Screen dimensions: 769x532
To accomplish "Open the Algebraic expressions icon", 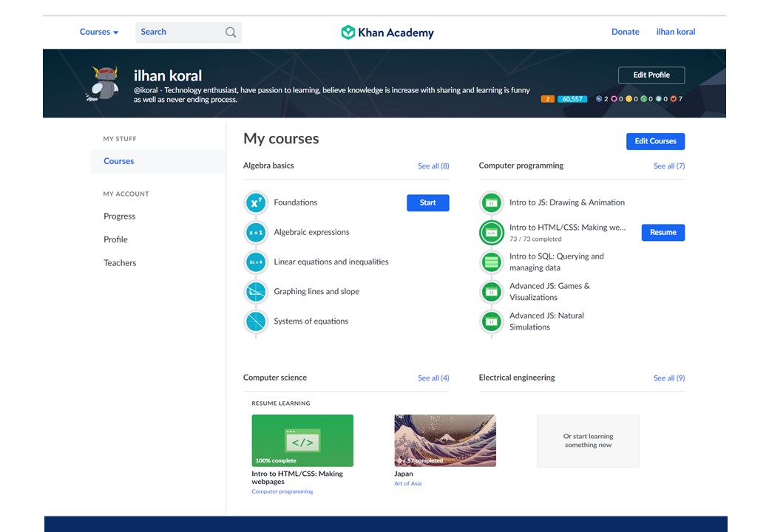I will [256, 233].
